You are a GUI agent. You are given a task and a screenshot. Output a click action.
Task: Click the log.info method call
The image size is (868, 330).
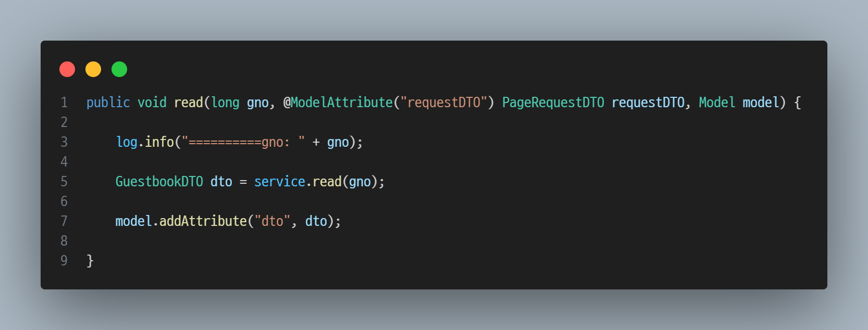145,142
